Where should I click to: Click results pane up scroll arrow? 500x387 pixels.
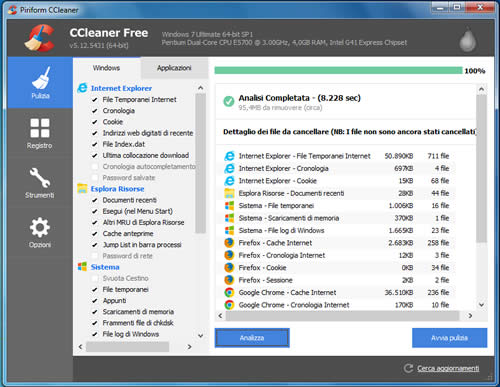[x=481, y=89]
